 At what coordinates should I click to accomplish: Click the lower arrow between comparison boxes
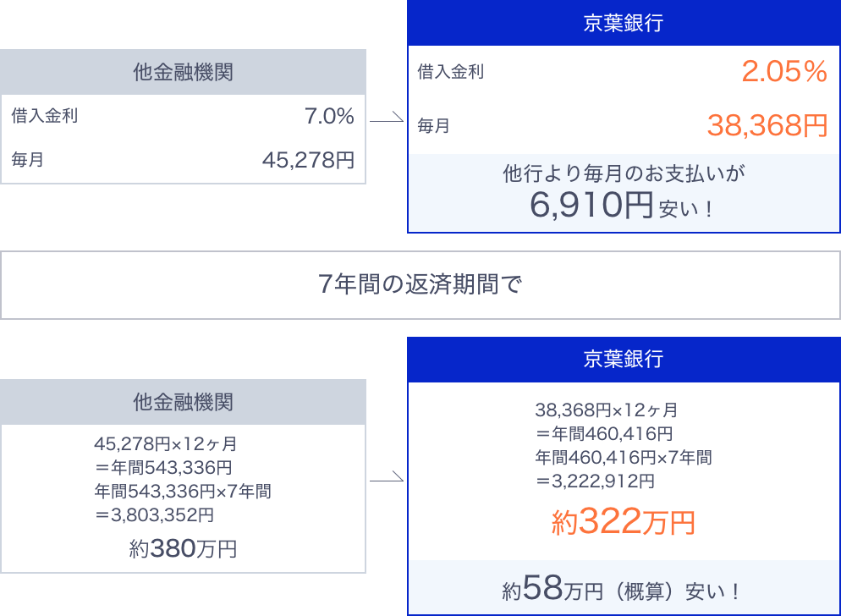coord(386,476)
